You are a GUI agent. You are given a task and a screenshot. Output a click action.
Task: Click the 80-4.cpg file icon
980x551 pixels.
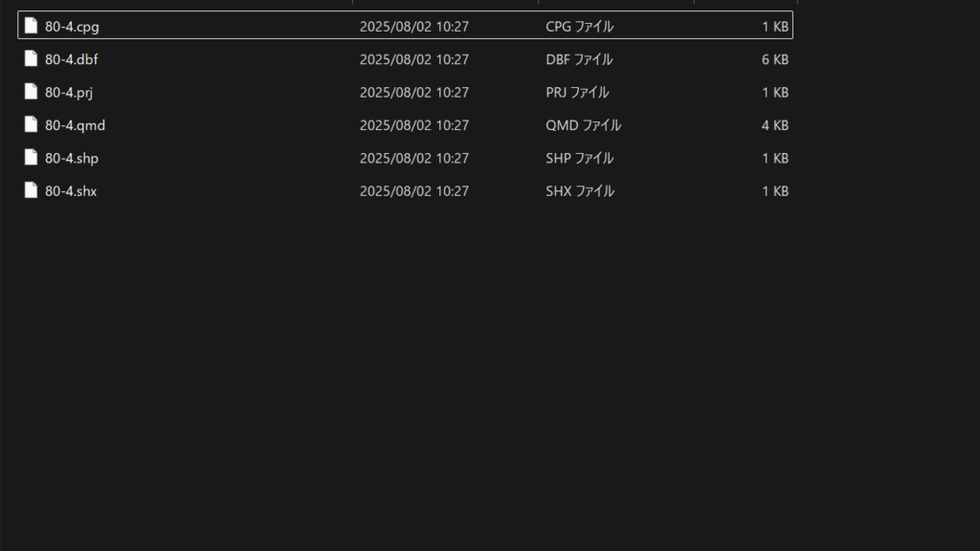click(x=31, y=26)
